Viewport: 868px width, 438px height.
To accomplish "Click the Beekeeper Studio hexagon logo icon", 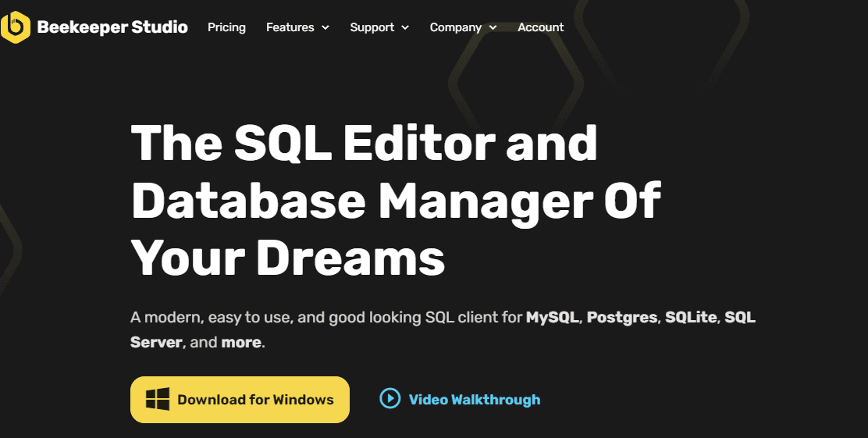I will pos(15,27).
